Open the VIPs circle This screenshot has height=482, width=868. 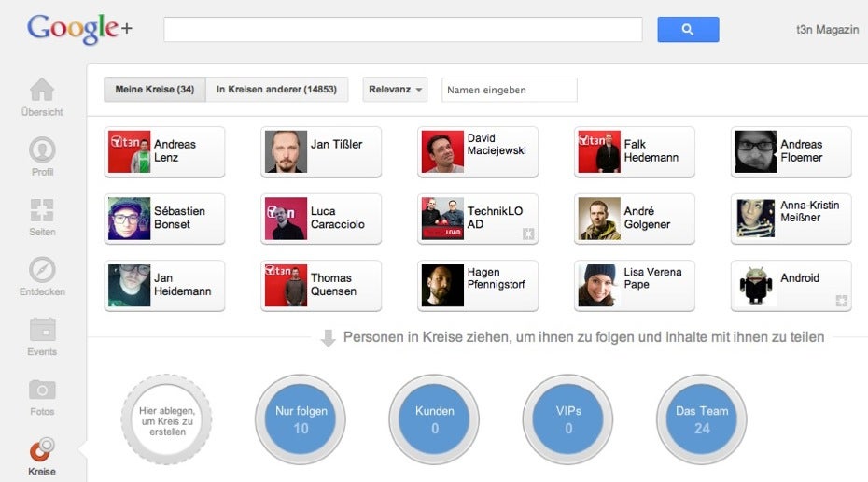(x=568, y=419)
